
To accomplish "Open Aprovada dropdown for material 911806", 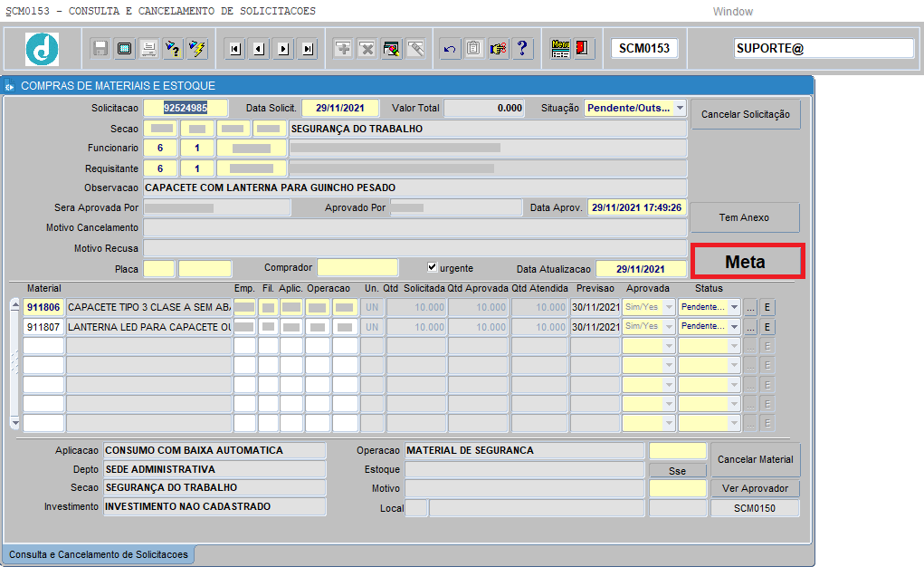I will 669,307.
